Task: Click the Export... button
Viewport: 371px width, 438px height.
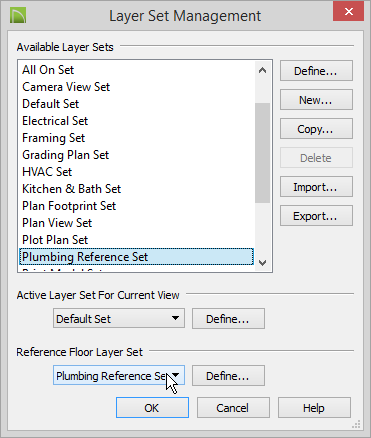Action: pyautogui.click(x=316, y=216)
